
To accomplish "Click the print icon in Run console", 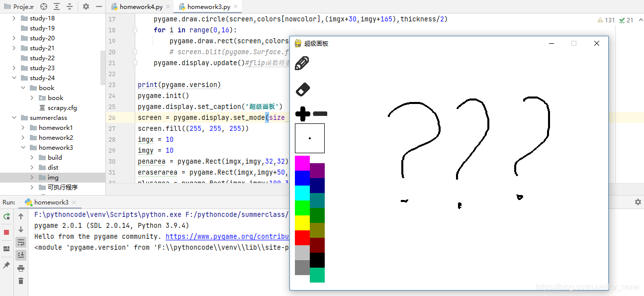I will point(21,268).
